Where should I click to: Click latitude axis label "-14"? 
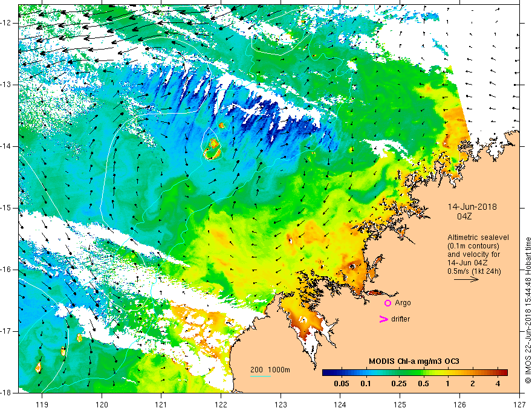pyautogui.click(x=7, y=146)
